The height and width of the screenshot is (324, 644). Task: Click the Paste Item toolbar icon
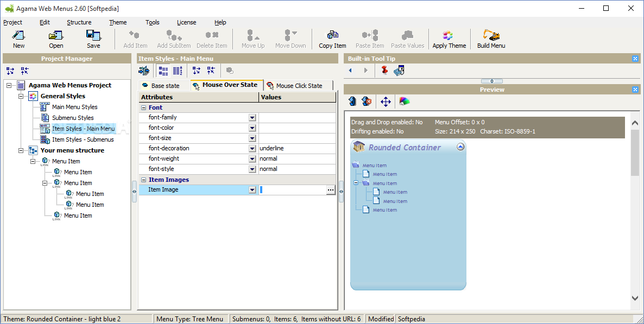click(370, 35)
